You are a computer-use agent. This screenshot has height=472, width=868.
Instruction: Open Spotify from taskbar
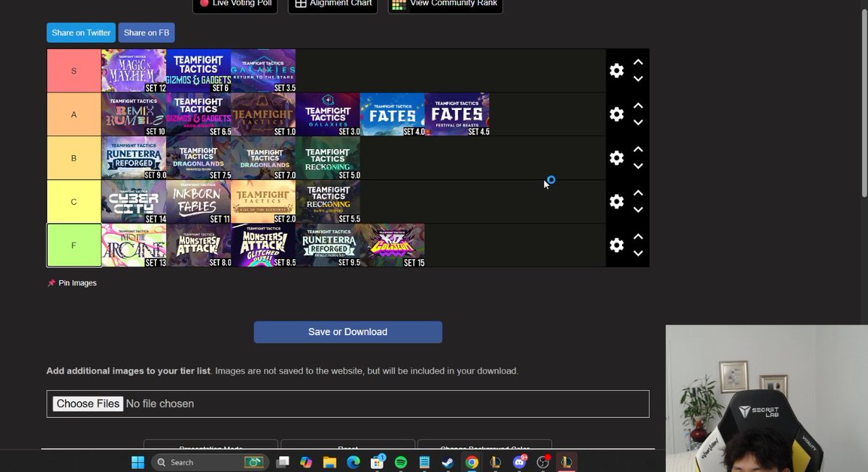pyautogui.click(x=401, y=462)
